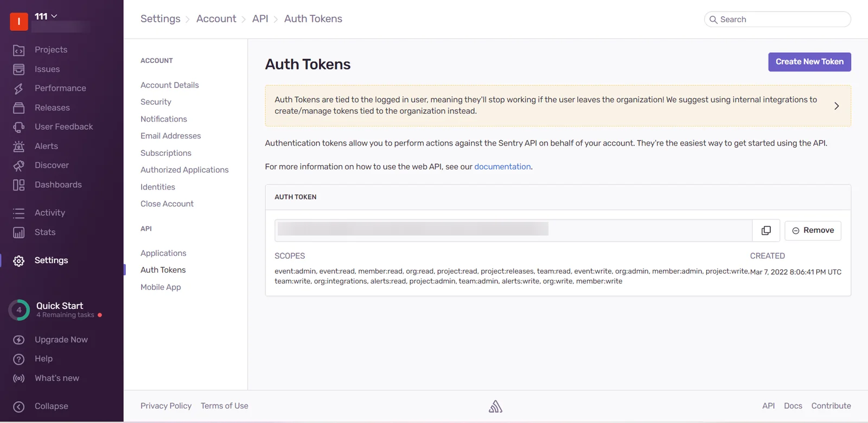Open API Applications page
This screenshot has width=868, height=423.
coord(163,253)
